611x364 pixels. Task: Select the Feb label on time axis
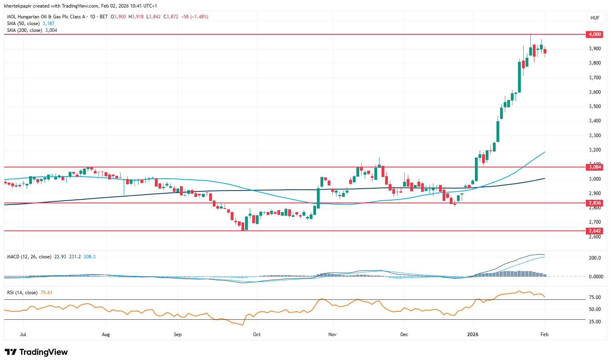coord(544,334)
